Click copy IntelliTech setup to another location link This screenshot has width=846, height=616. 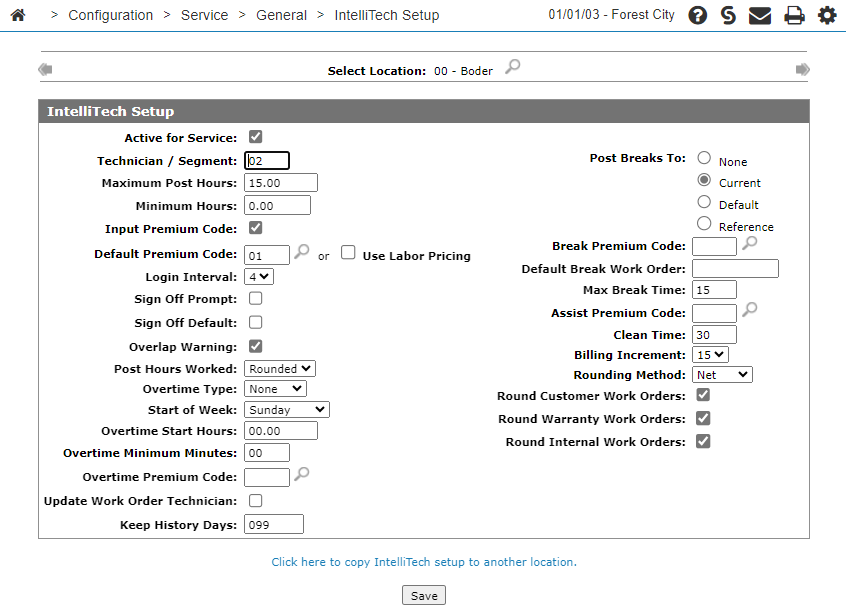click(424, 562)
